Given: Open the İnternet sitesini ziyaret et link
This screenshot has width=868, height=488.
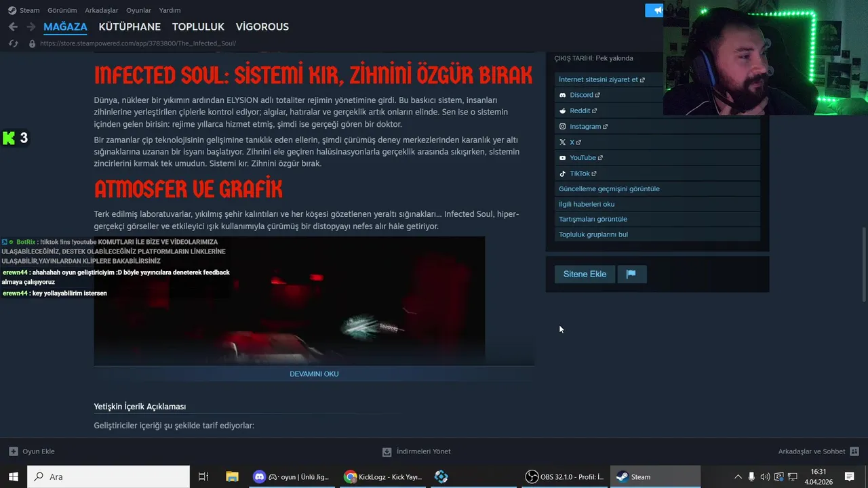Looking at the screenshot, I should coord(601,79).
